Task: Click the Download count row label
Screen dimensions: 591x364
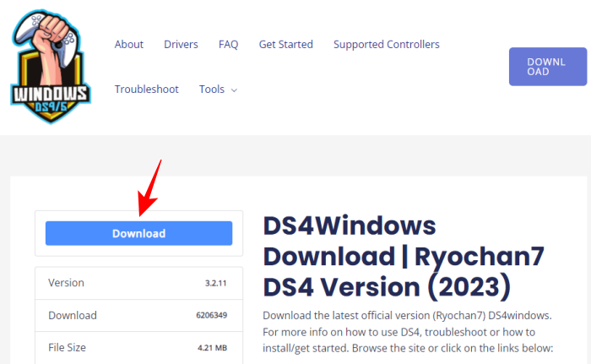Action: [73, 315]
